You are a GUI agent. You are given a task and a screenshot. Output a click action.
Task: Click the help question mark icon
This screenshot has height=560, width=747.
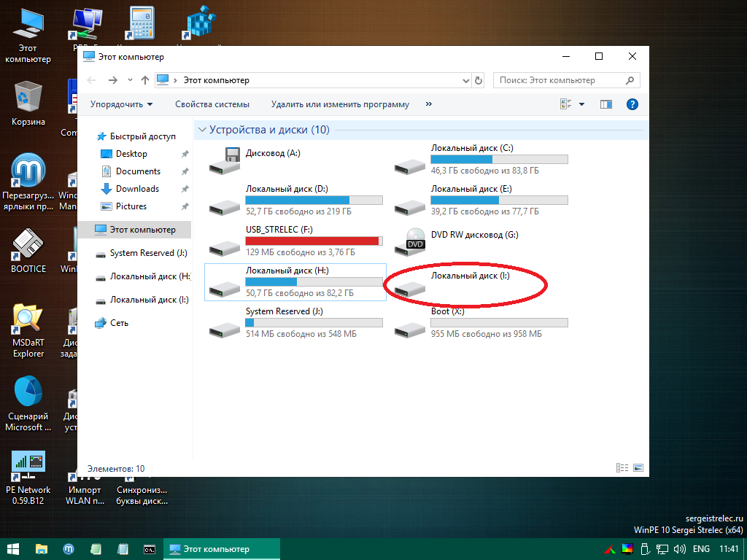[x=632, y=104]
